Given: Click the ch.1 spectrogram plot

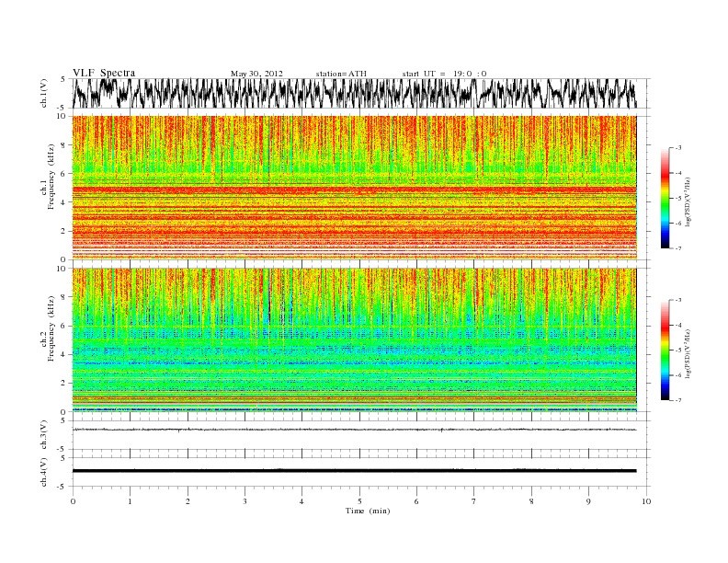Looking at the screenshot, I should point(354,188).
